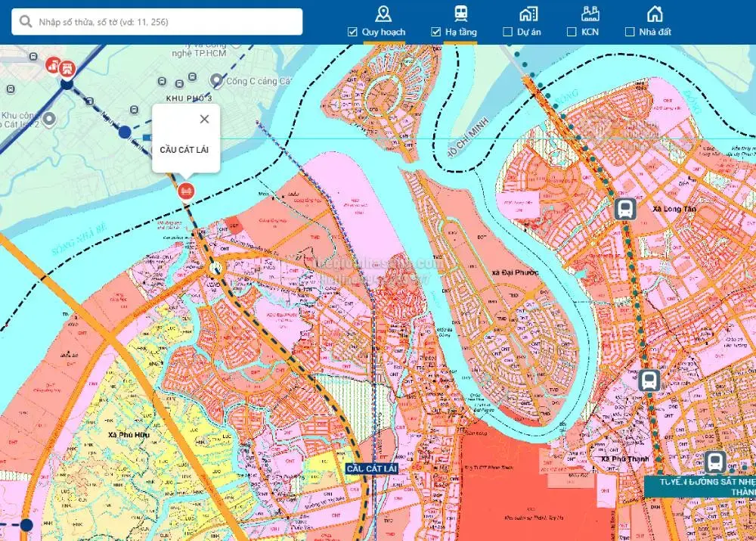Open the train station icon near Xã Long Tân
The height and width of the screenshot is (541, 756).
(624, 209)
